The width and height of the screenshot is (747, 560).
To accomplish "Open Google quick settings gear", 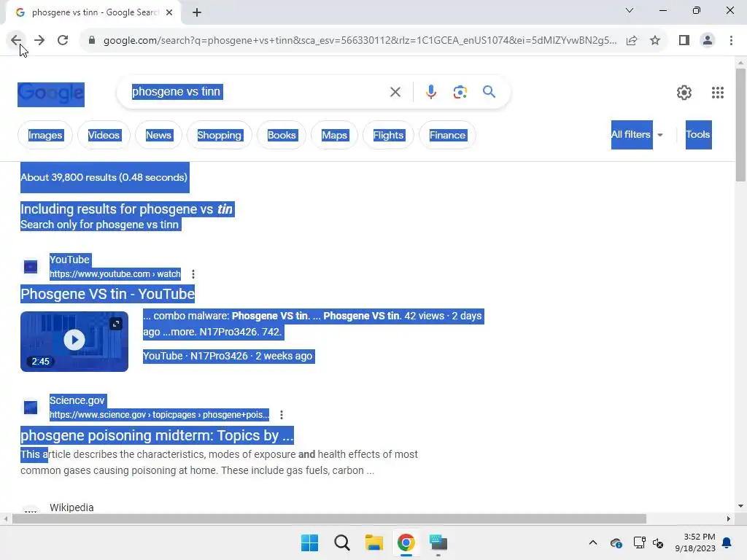I will 684,93.
